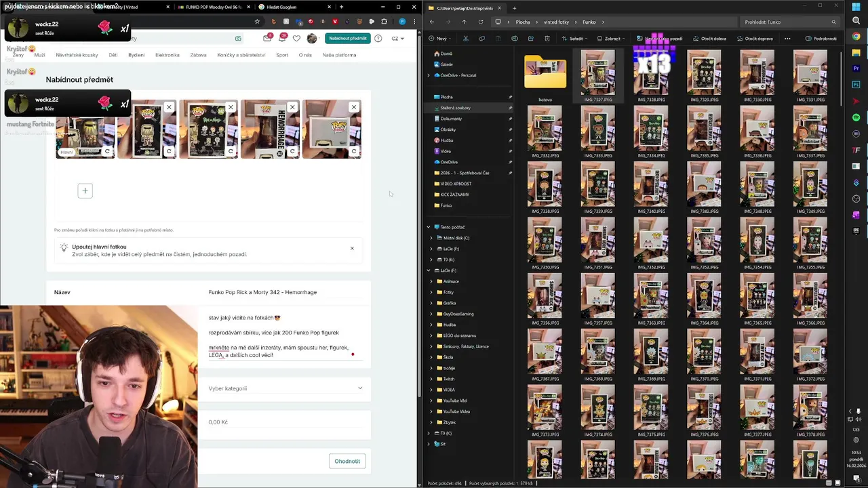This screenshot has height=488, width=868.
Task: Bookmark the page with Chrome's star icon
Action: click(257, 22)
